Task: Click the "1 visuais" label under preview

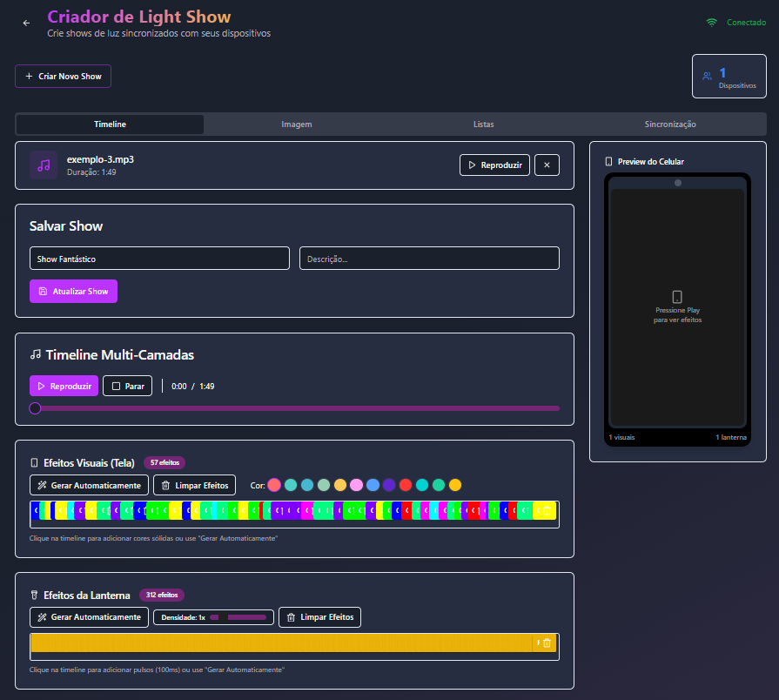Action: point(621,437)
